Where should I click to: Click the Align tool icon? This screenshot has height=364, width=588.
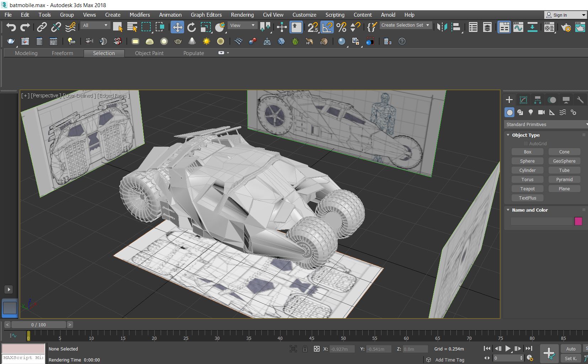click(x=456, y=27)
